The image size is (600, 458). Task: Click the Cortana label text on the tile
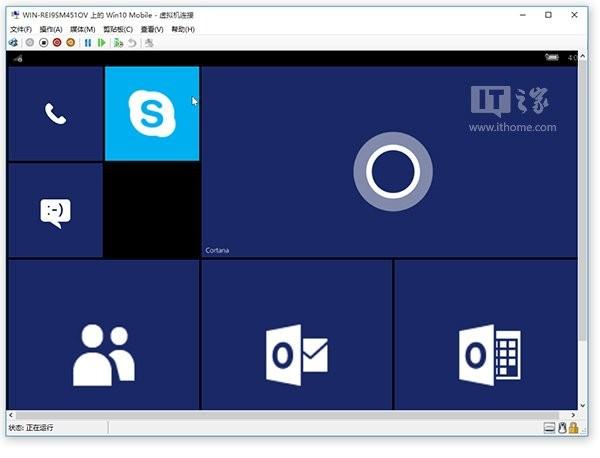coord(217,250)
